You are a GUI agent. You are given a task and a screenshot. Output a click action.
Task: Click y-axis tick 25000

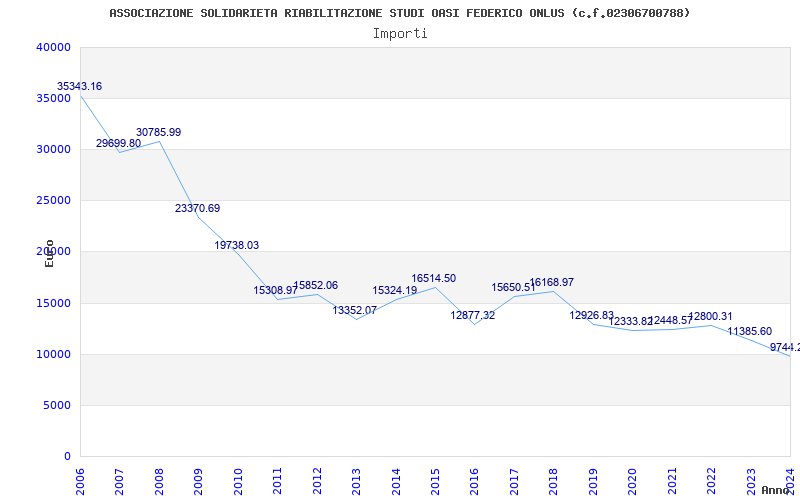coord(53,201)
